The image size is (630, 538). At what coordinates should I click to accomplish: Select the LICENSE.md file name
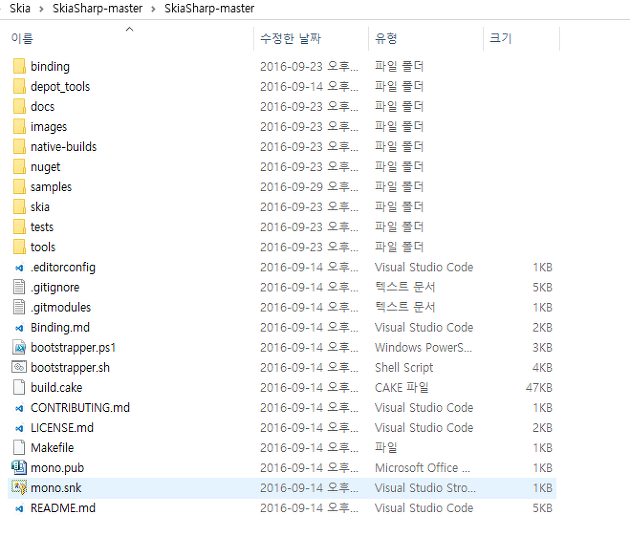coord(62,428)
